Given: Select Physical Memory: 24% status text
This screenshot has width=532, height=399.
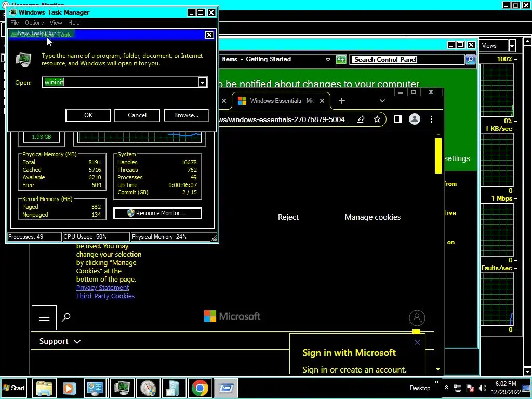Looking at the screenshot, I should tap(159, 237).
